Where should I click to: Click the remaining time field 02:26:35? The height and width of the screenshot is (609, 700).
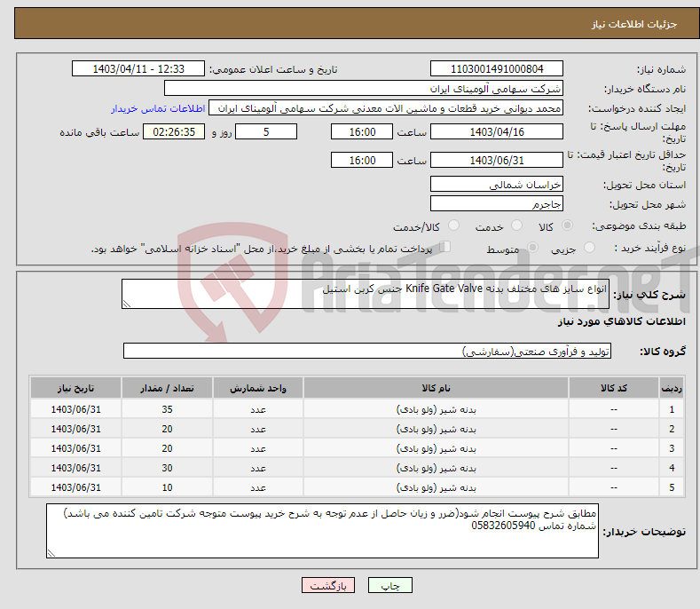click(174, 131)
